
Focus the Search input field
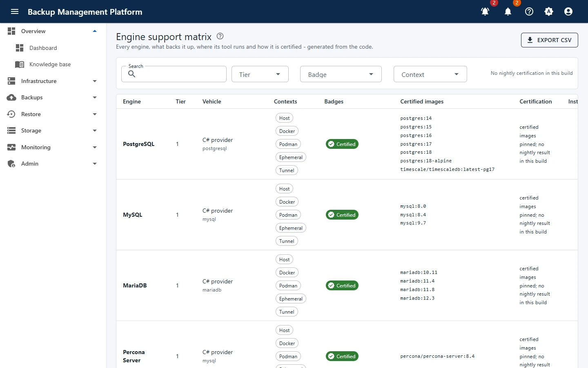(174, 74)
